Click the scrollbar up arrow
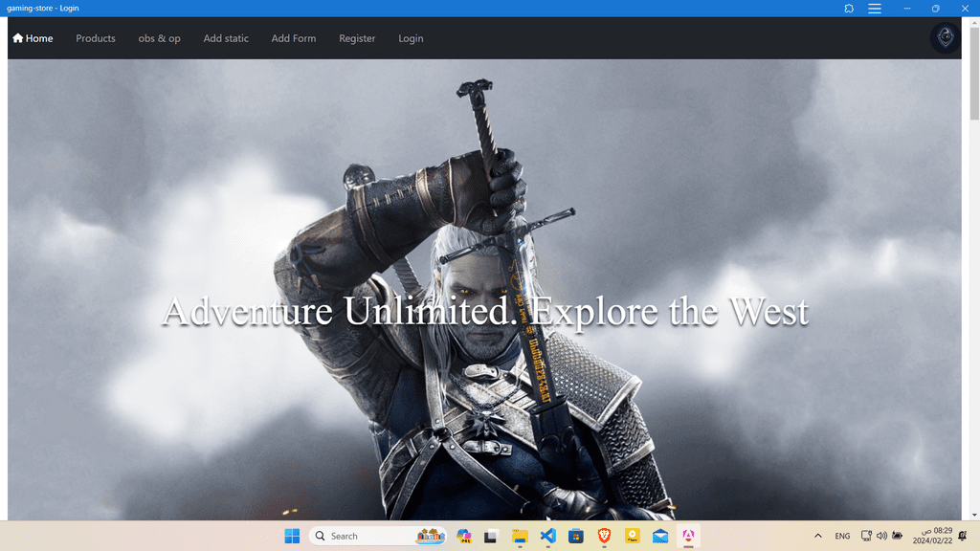Screen dimensions: 980x551 pos(974,22)
